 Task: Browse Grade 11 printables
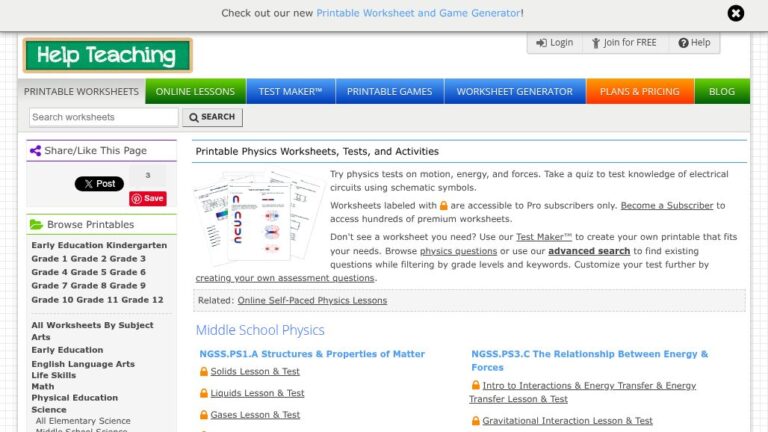[x=97, y=300]
